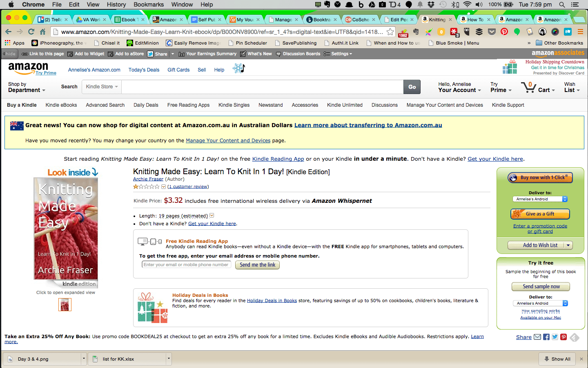Open the Archie Fraser author link

148,179
